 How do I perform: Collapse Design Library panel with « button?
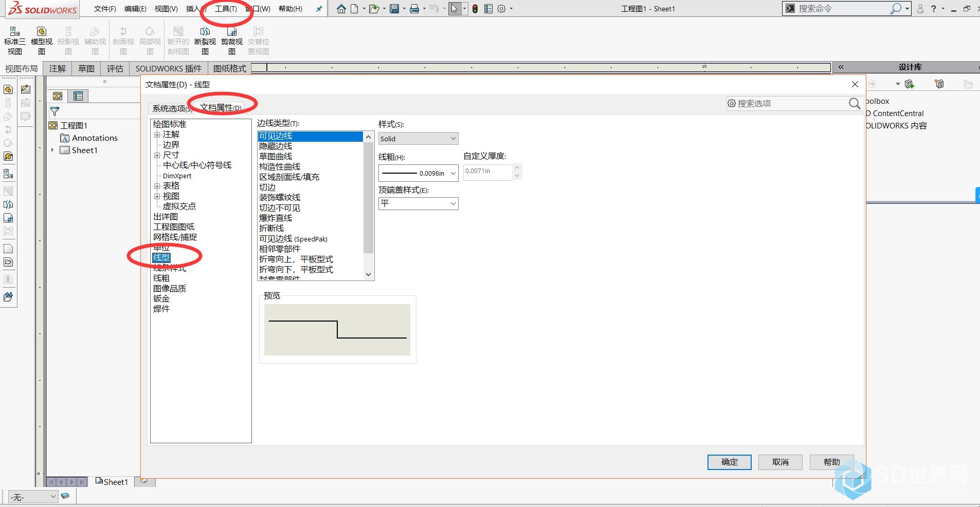tap(841, 67)
